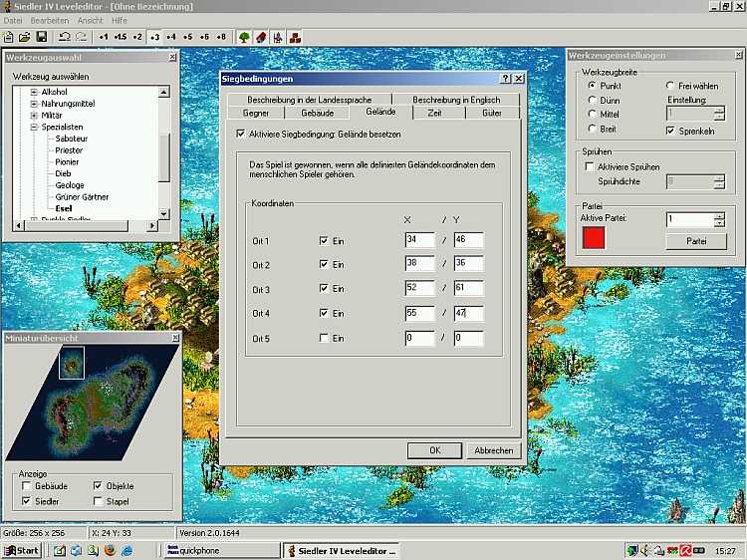Viewport: 747px width, 560px height.
Task: Uncheck the Ort 1 Ein checkbox
Action: click(x=324, y=241)
